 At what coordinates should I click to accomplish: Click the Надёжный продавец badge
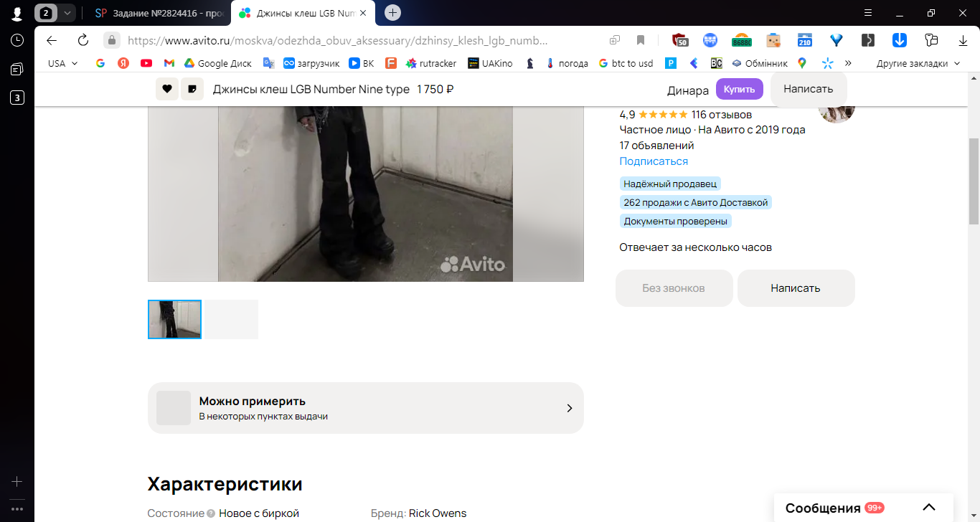pos(670,184)
